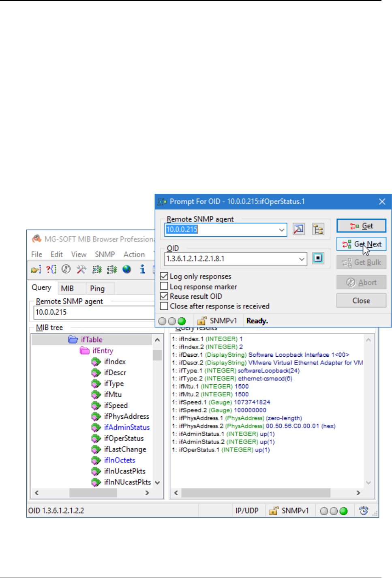Select the ifInNUcastPkts tree node
392x578 pixels.
(127, 482)
